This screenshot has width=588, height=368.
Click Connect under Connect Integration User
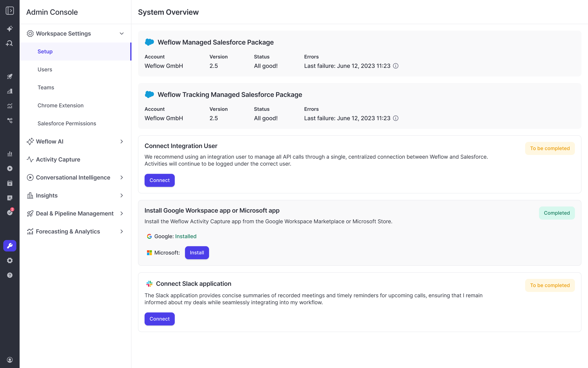[x=160, y=180]
